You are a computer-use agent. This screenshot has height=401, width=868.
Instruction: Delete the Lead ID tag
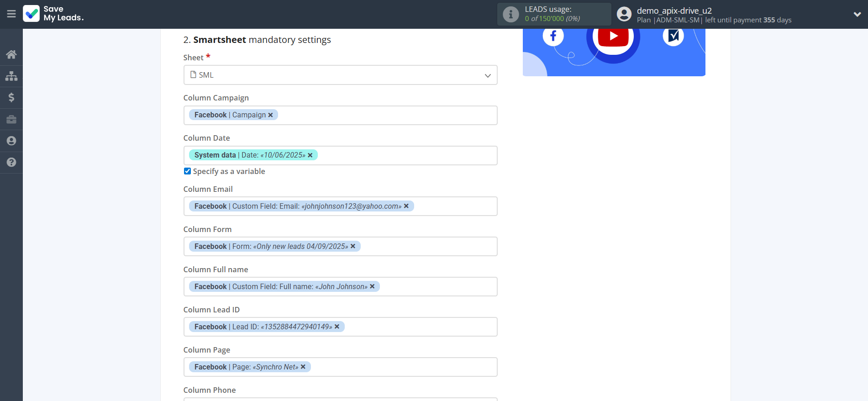click(337, 327)
